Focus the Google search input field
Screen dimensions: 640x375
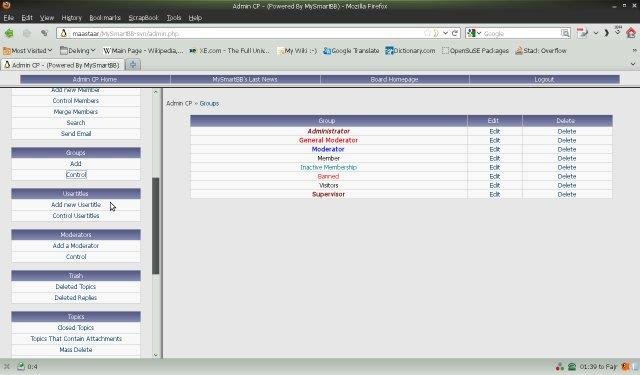coord(521,33)
